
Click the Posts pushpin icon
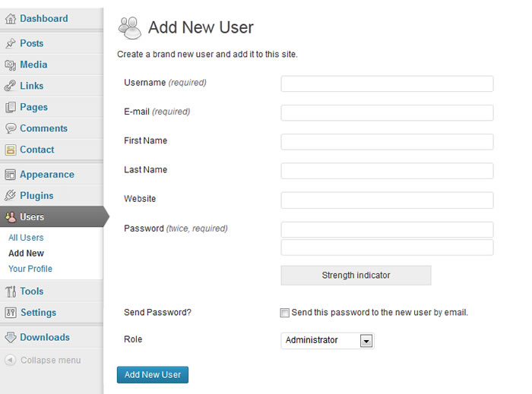[x=11, y=44]
